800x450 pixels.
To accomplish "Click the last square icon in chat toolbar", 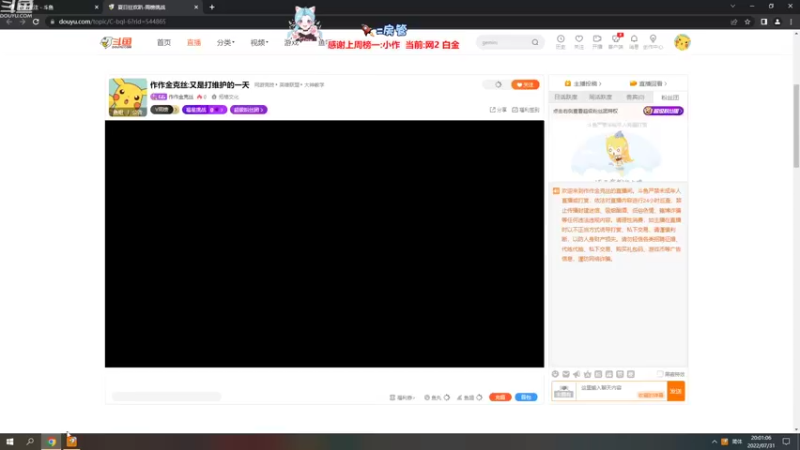I will [x=631, y=374].
